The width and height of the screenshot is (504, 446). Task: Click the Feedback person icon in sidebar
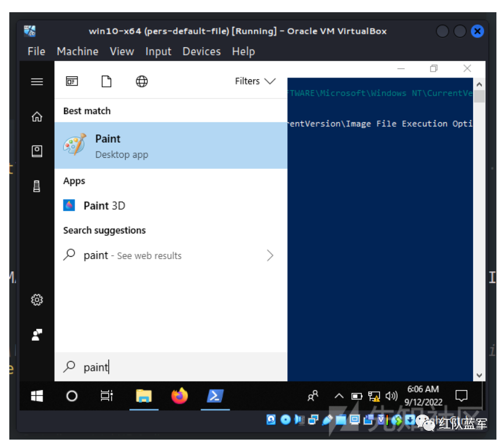click(37, 335)
